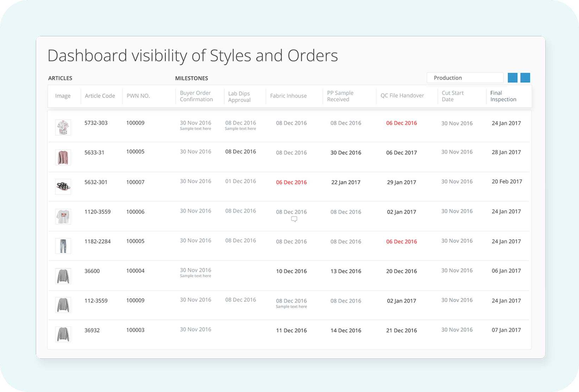Open the grey sweater thumbnail for 36600

pos(63,276)
